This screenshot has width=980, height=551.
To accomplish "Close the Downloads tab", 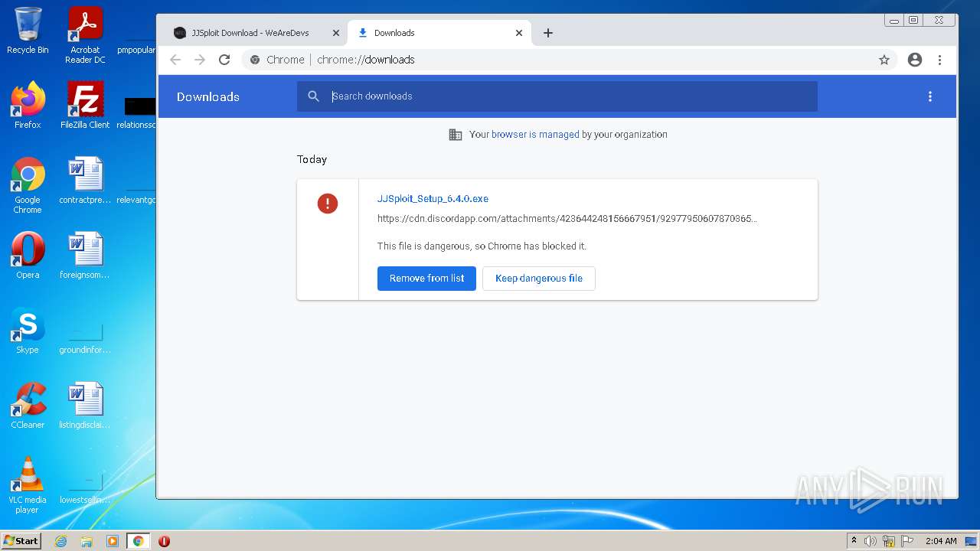I will 519,33.
